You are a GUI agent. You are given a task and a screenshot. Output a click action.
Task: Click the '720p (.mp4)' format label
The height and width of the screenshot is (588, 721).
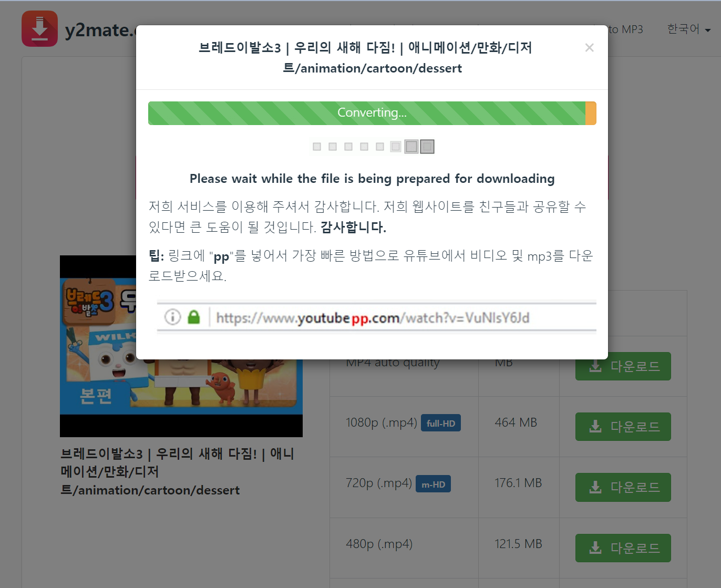[x=378, y=483]
